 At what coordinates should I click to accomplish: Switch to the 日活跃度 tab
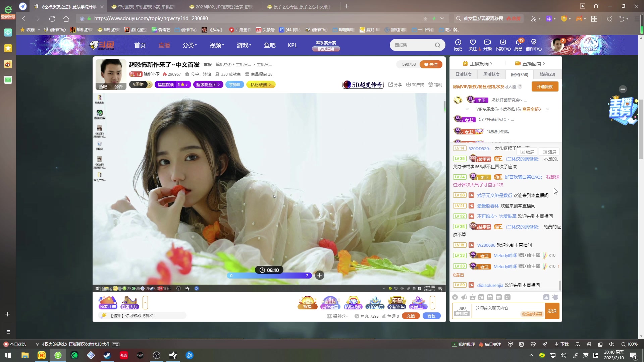click(463, 74)
